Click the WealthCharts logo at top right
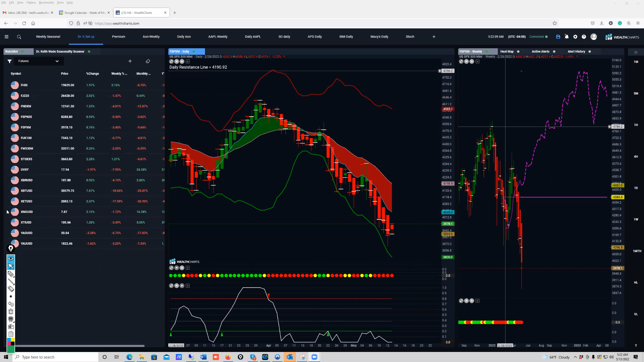 pos(622,37)
